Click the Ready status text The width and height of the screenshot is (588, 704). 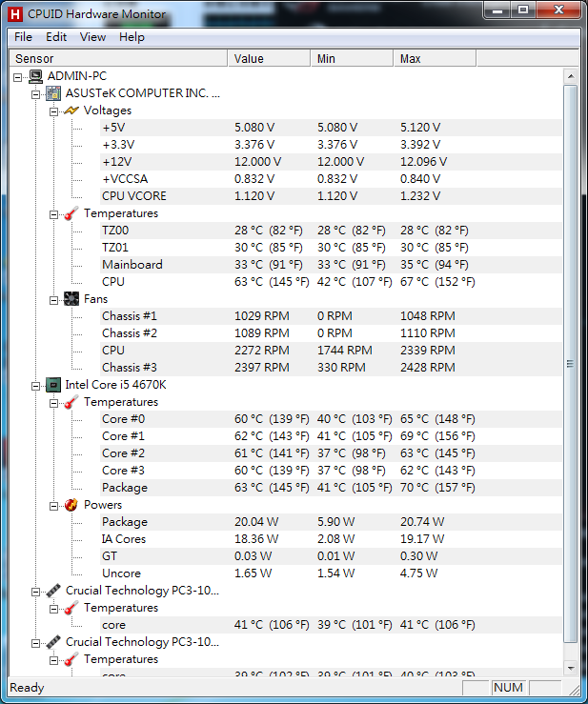pos(27,688)
